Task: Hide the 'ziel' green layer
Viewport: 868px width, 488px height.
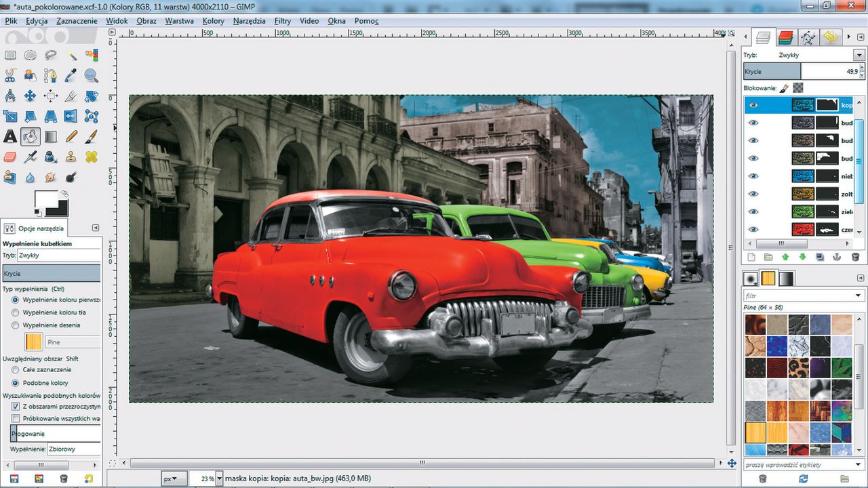Action: [x=753, y=211]
